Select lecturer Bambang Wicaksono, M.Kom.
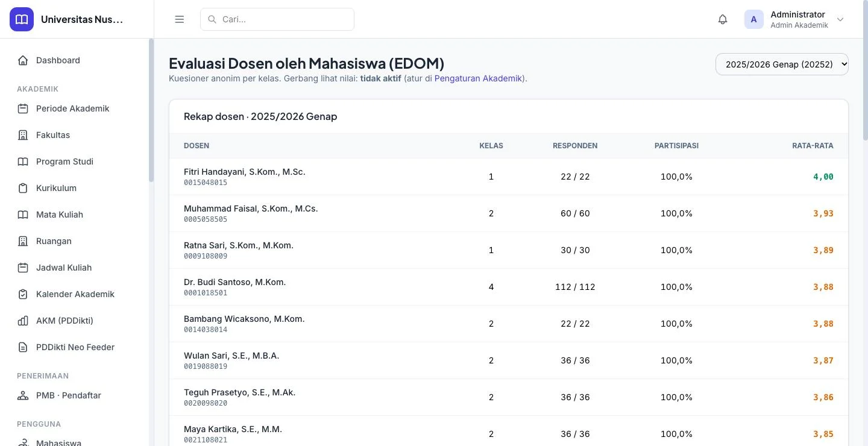This screenshot has height=446, width=868. (x=244, y=319)
